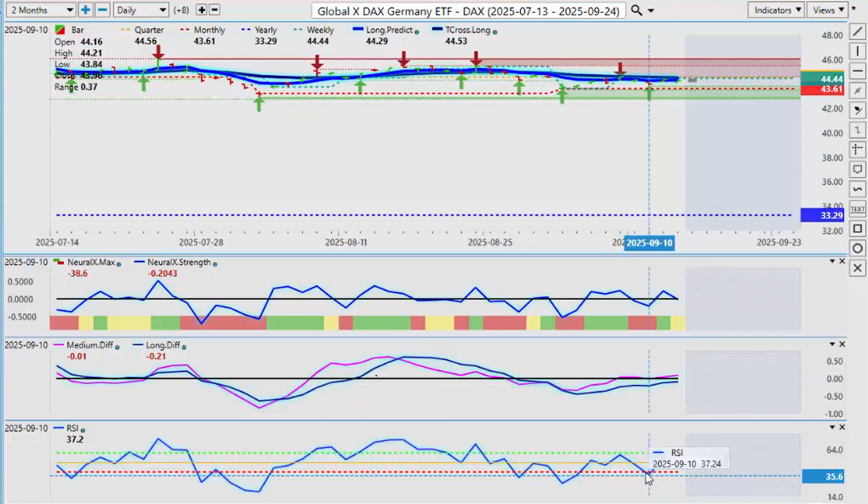Click the red 43.61 price tag on price axis
The image size is (868, 504).
pyautogui.click(x=822, y=89)
